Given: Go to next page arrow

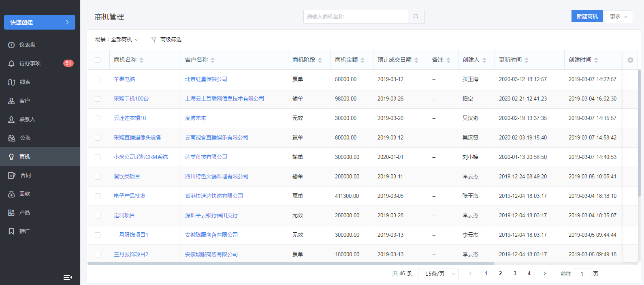Looking at the screenshot, I should click(x=545, y=274).
